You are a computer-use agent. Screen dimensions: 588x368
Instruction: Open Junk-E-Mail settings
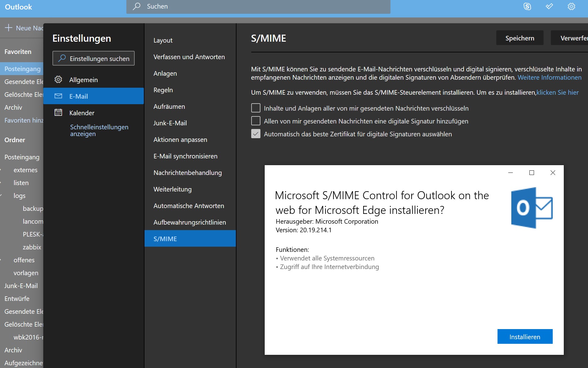click(x=190, y=123)
